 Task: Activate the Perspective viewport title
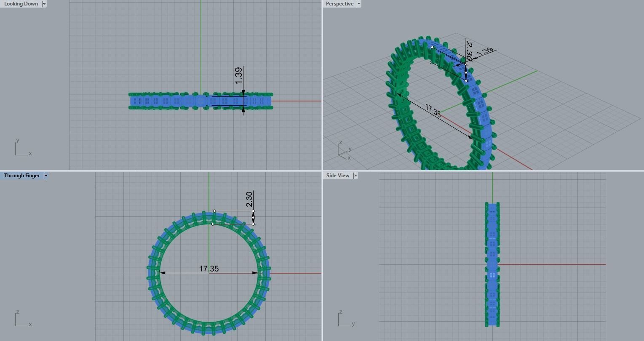[x=339, y=4]
